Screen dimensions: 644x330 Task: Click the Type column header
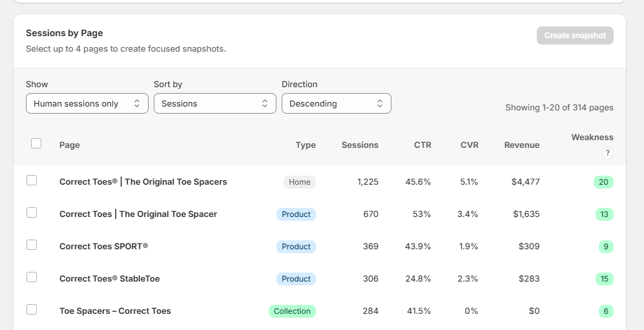pos(306,145)
